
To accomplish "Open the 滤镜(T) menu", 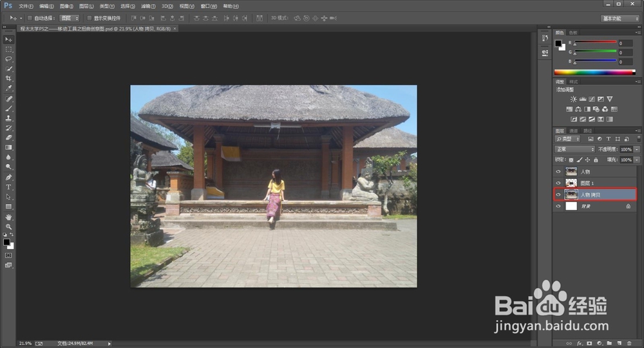I will tap(148, 6).
